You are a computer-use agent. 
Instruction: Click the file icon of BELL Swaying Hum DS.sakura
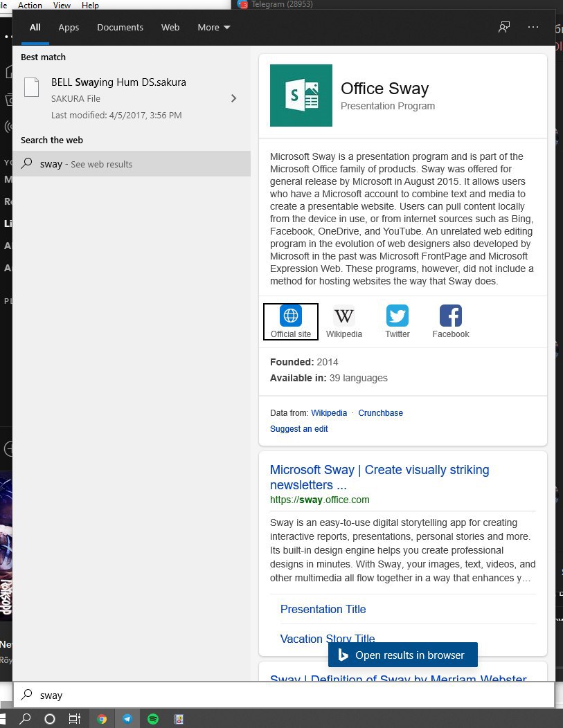[x=32, y=87]
